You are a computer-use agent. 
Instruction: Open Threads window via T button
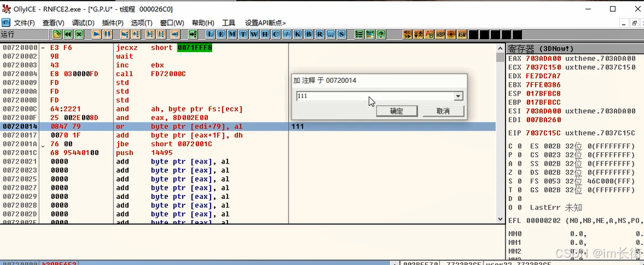click(243, 34)
